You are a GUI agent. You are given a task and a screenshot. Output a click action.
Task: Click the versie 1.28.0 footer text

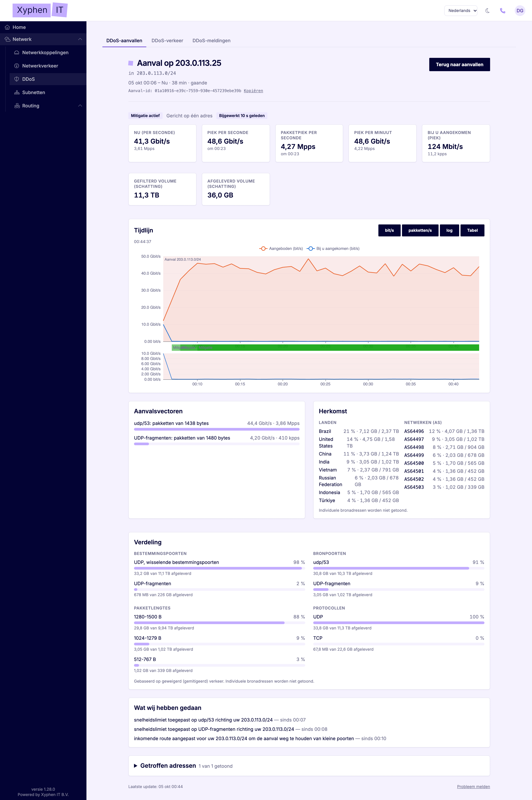coord(43,789)
